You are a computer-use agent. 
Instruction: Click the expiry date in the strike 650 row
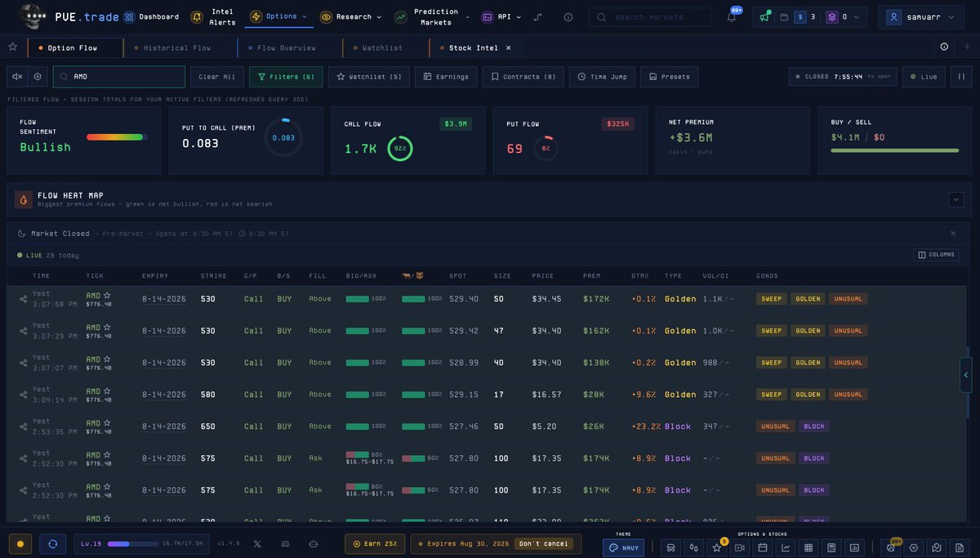164,426
